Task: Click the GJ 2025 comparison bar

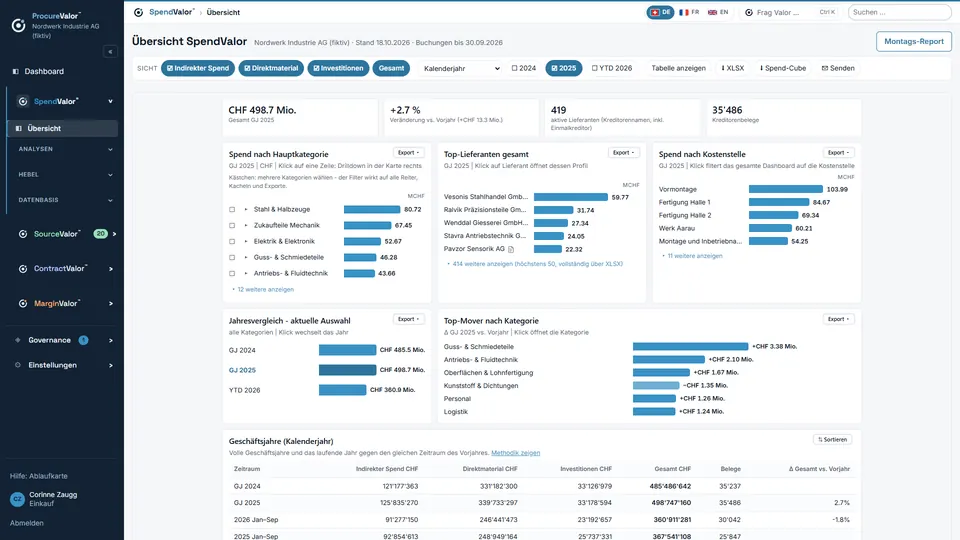Action: point(347,370)
